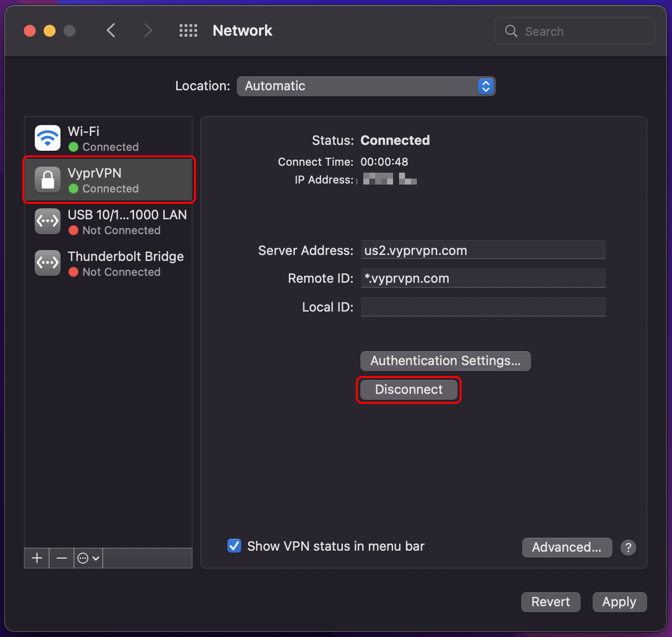Viewport: 672px width, 637px height.
Task: Remove the selected network service
Action: 62,558
